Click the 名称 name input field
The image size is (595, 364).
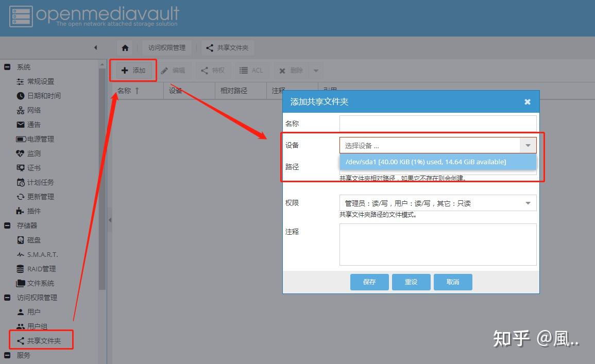point(438,123)
